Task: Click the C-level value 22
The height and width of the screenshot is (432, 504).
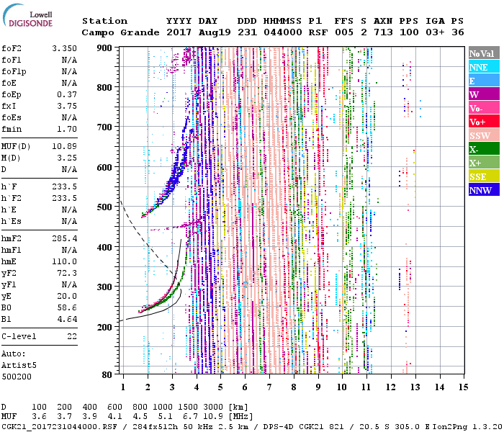Action: tap(72, 336)
